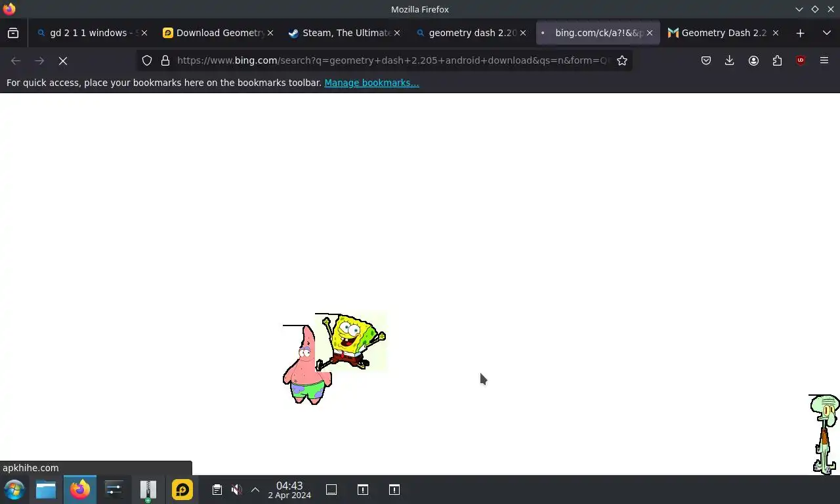Select the bing.com/ck/a tab

coord(598,33)
